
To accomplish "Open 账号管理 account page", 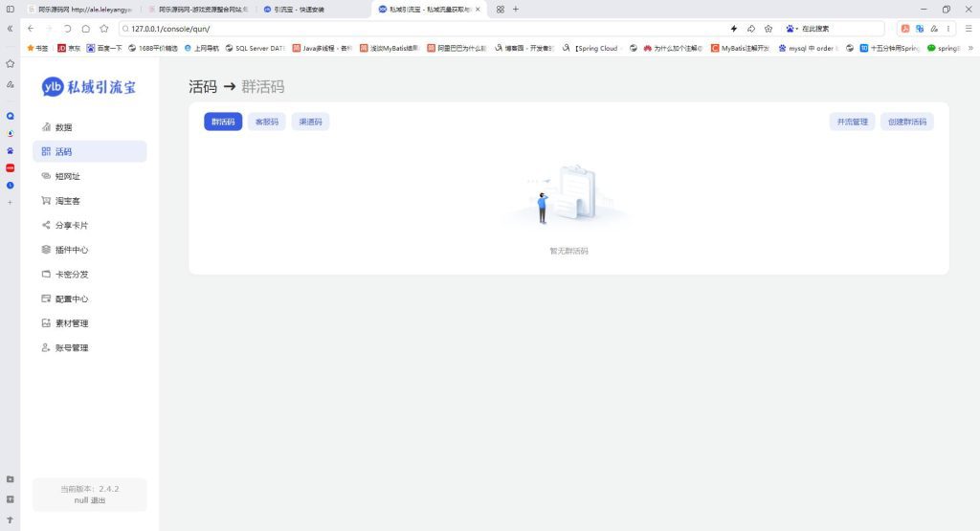I will point(71,348).
